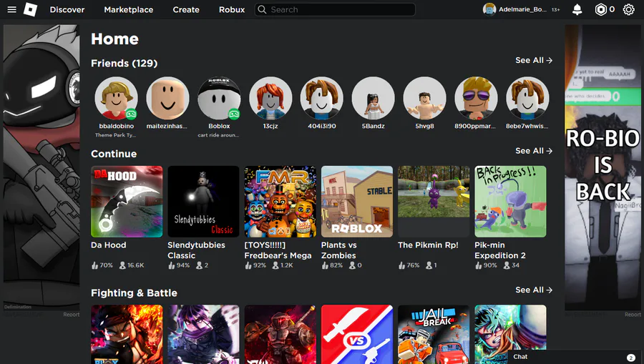Click the Da Hood title text

pyautogui.click(x=109, y=245)
